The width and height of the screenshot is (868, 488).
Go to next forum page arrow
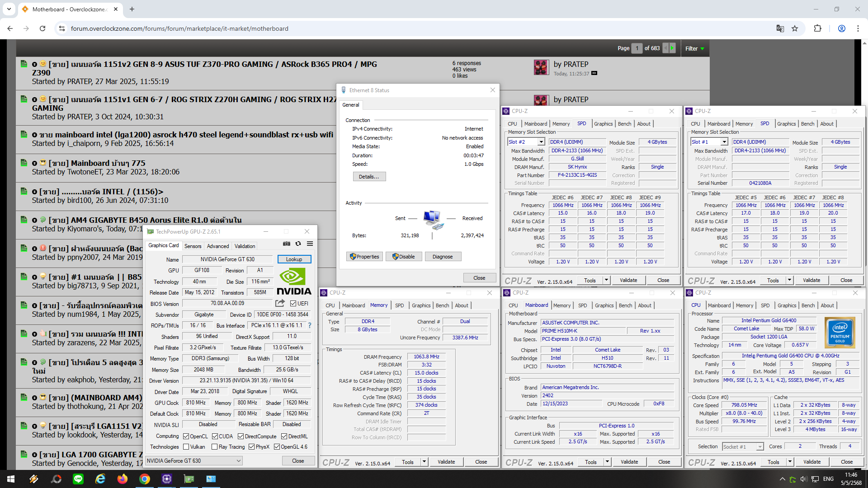pyautogui.click(x=672, y=48)
